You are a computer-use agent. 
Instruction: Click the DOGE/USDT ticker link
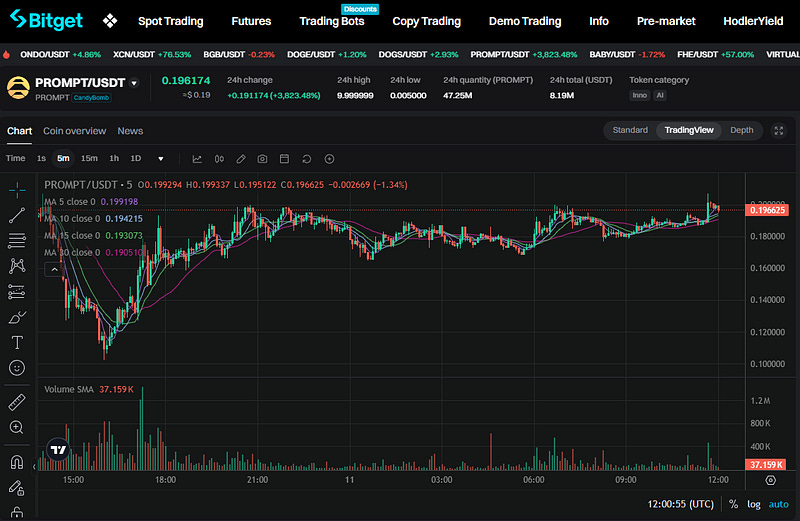pyautogui.click(x=327, y=55)
